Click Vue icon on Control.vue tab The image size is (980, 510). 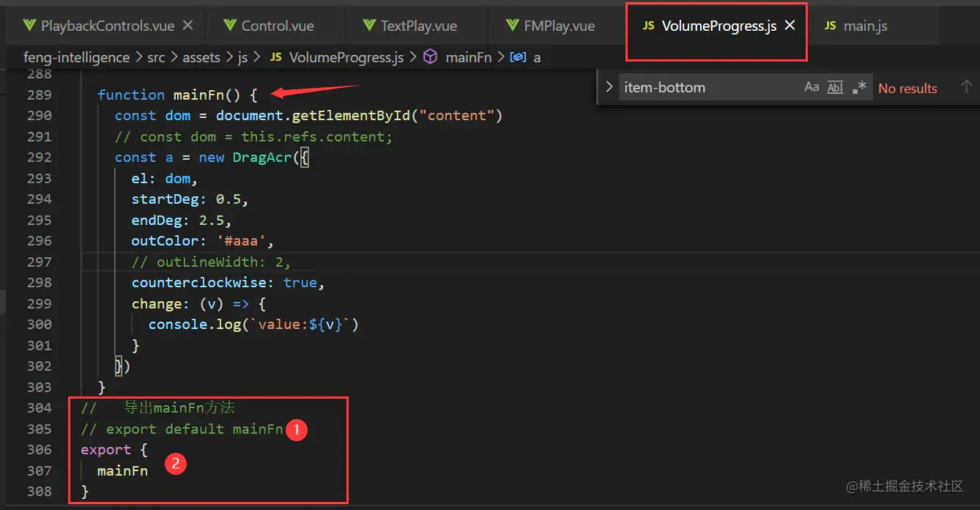[230, 26]
